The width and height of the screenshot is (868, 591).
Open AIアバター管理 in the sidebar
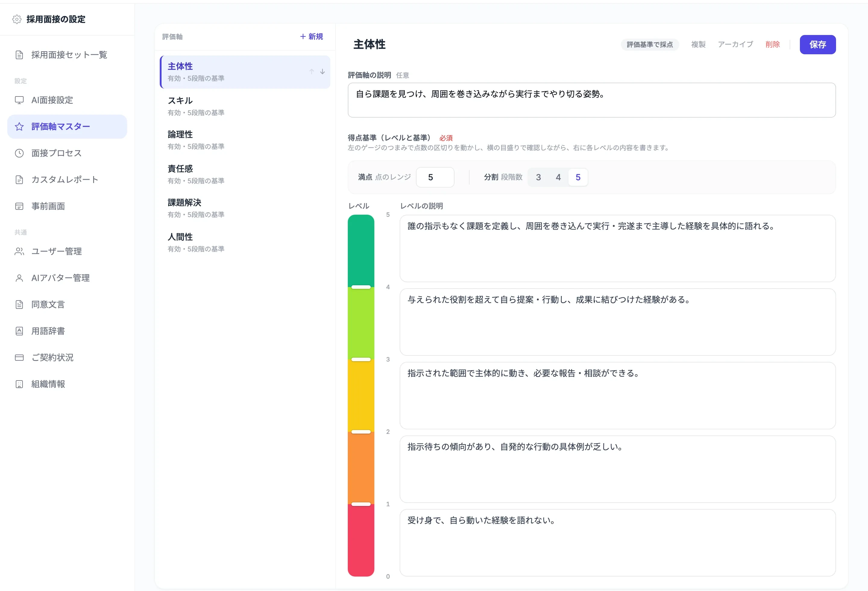67,278
